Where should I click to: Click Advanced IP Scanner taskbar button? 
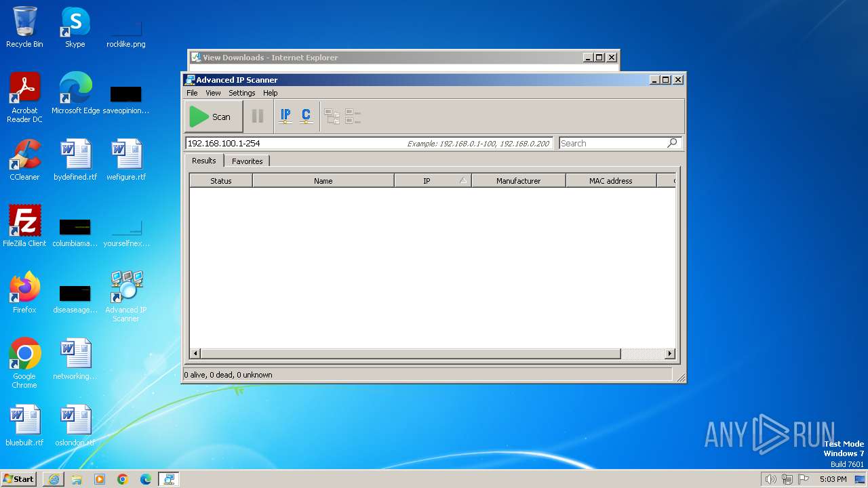(x=169, y=479)
